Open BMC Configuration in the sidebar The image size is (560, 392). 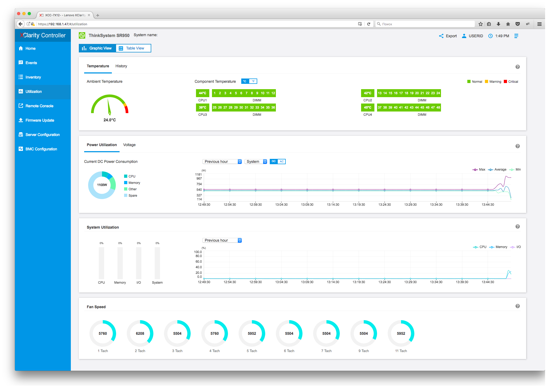41,149
